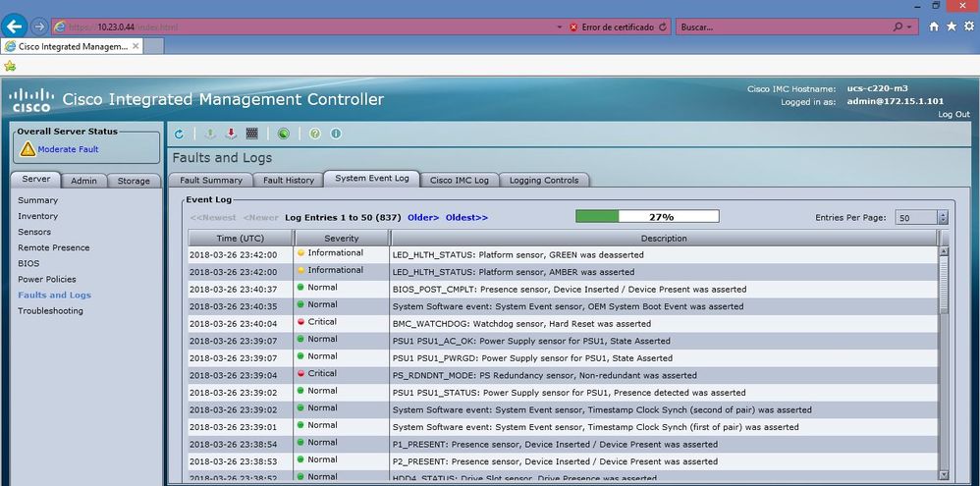Select Faults and Logs in the Server menu
The image size is (980, 486).
tap(54, 295)
